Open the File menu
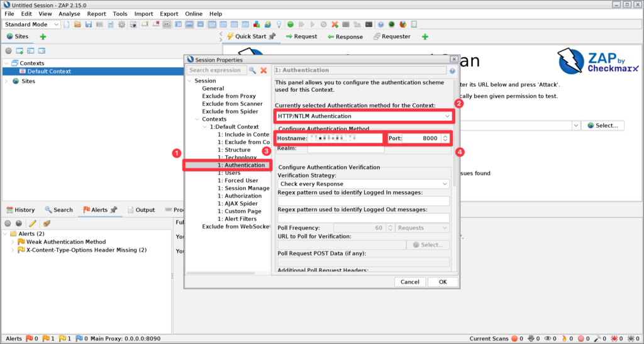 (9, 14)
